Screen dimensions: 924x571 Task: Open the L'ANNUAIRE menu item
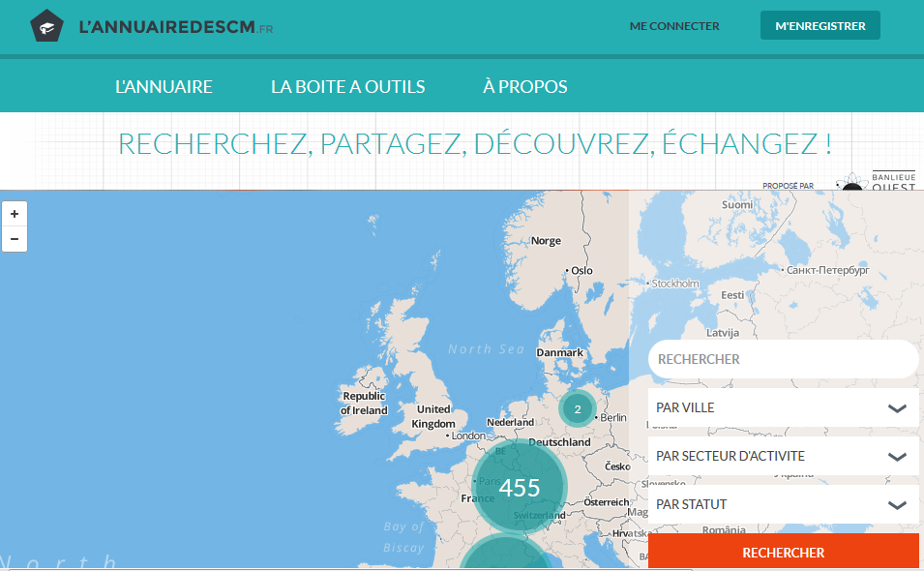164,87
